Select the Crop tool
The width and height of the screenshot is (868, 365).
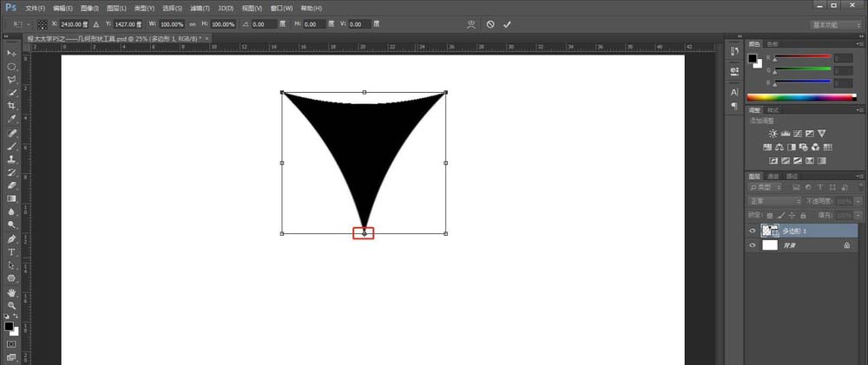pyautogui.click(x=12, y=105)
